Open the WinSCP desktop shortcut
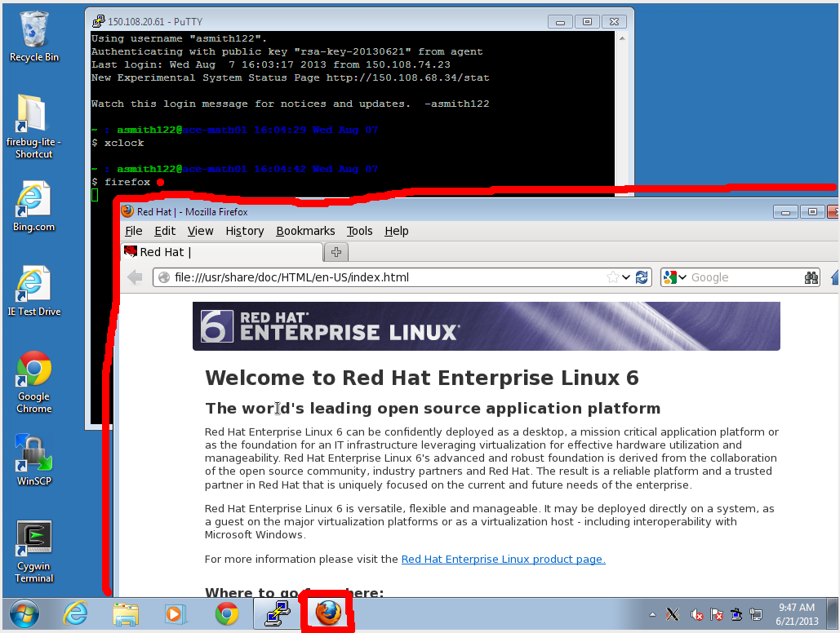Viewport: 840px width, 633px height. [33, 460]
